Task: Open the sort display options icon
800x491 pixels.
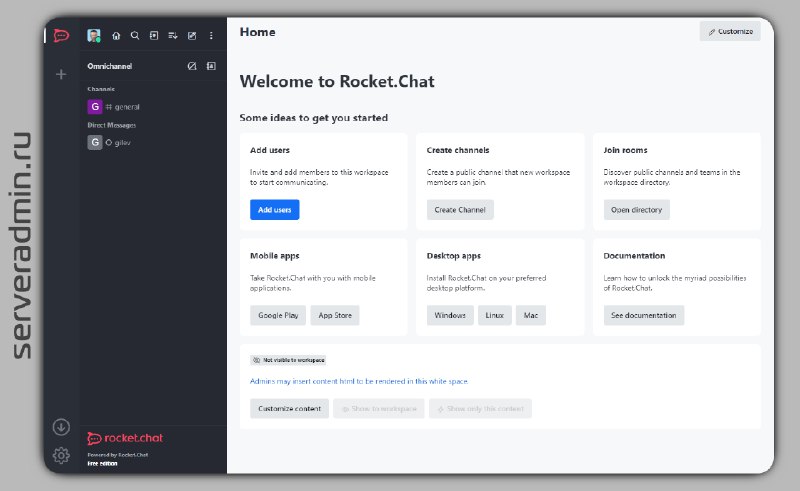Action: 173,36
